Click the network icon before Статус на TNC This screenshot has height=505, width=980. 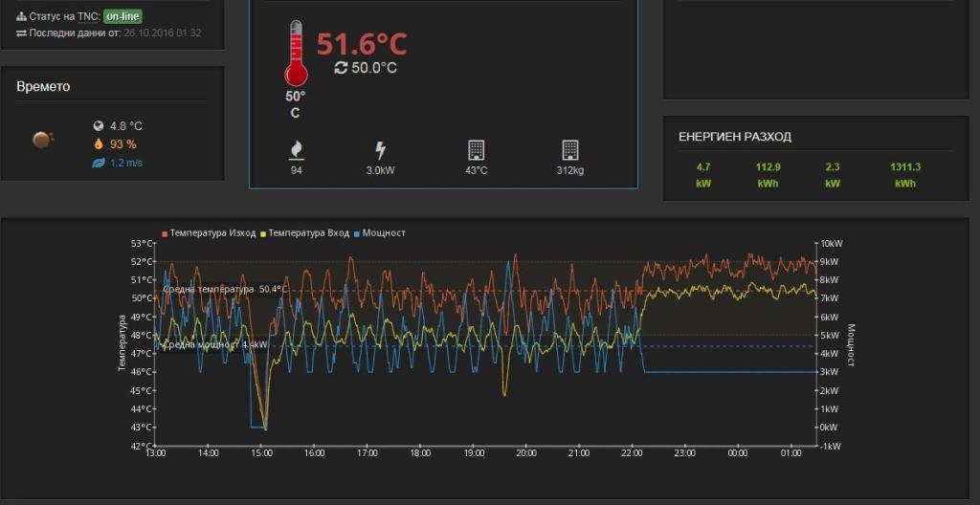(22, 17)
